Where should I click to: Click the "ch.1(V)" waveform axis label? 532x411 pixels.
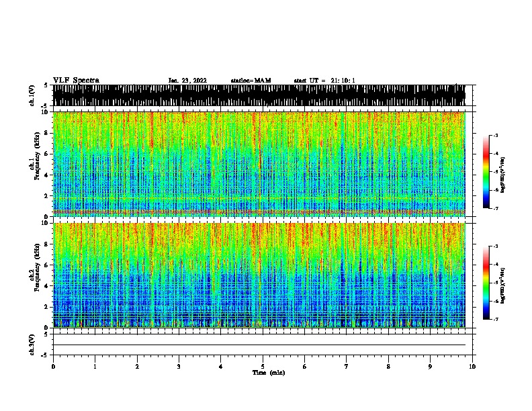[32, 95]
